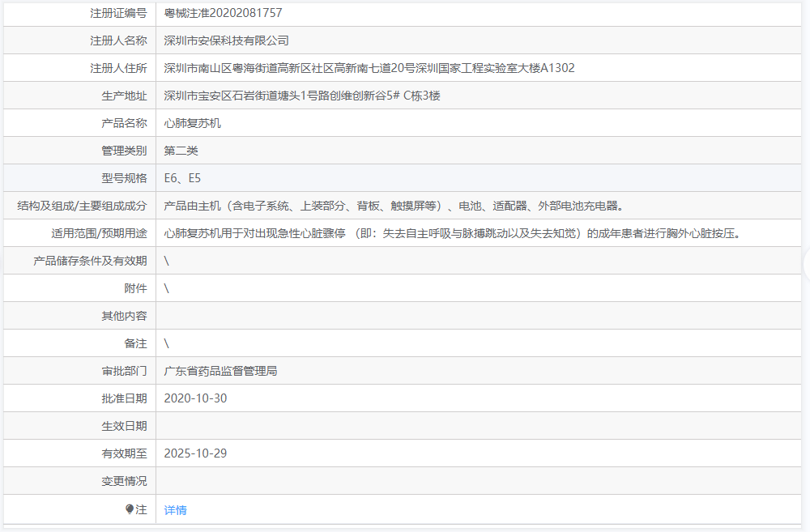Select the approval date 2020-10-30
The height and width of the screenshot is (532, 810).
195,398
